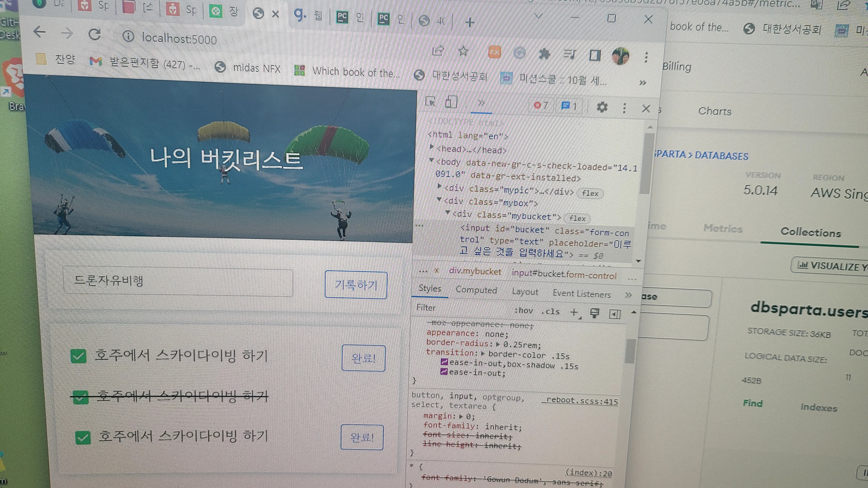Image resolution: width=868 pixels, height=488 pixels.
Task: Click 완료! for the top bucket item
Action: tap(363, 358)
